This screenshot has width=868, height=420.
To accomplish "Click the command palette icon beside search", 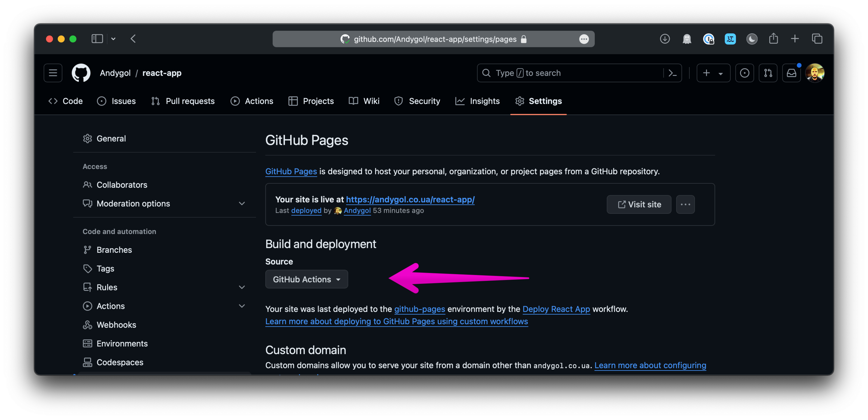I will pos(672,73).
